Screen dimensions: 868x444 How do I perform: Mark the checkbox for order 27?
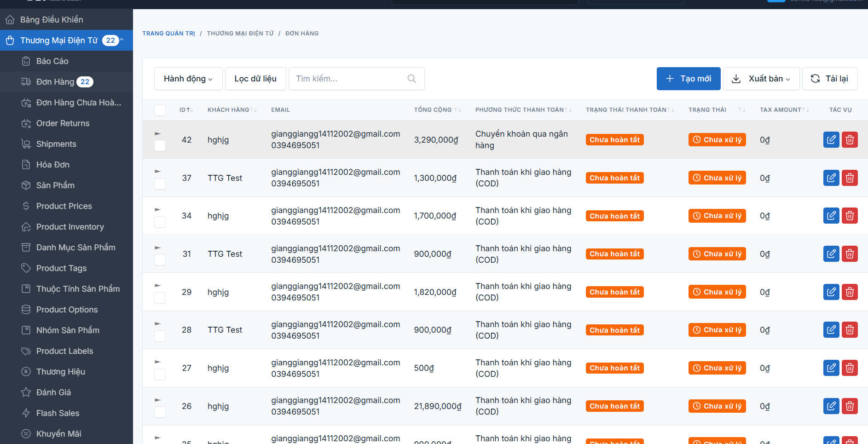coord(160,374)
